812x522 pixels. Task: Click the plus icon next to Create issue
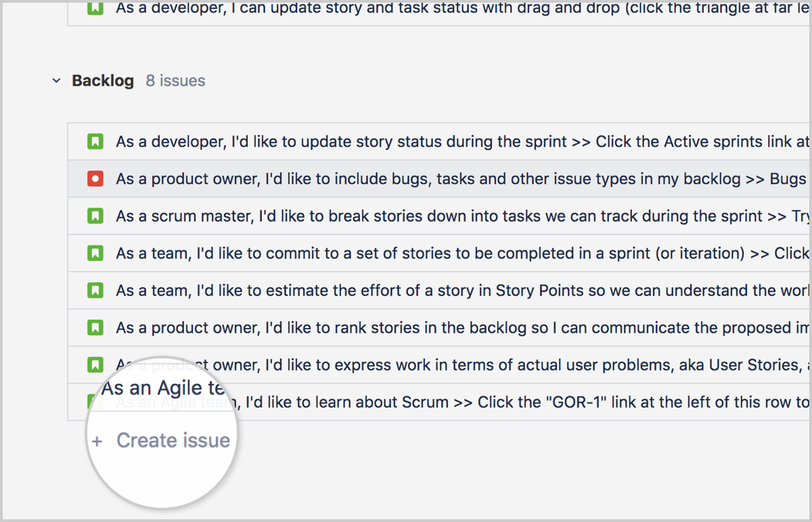[97, 441]
